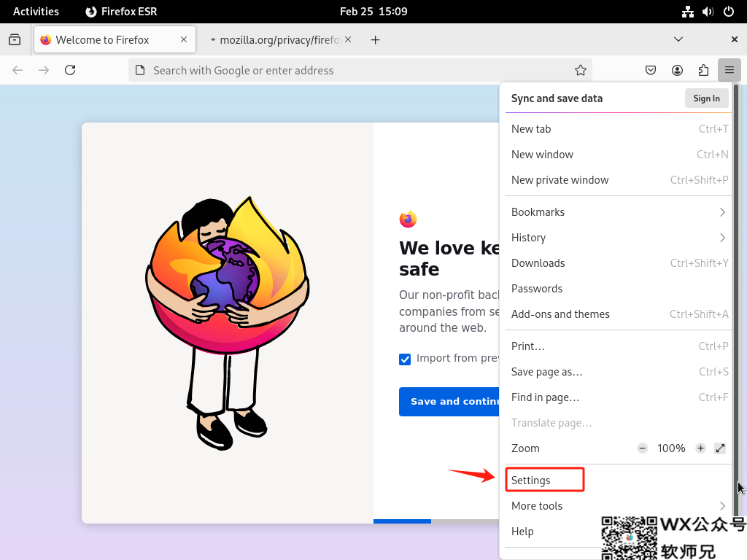Go forward one page
747x560 pixels.
(44, 71)
